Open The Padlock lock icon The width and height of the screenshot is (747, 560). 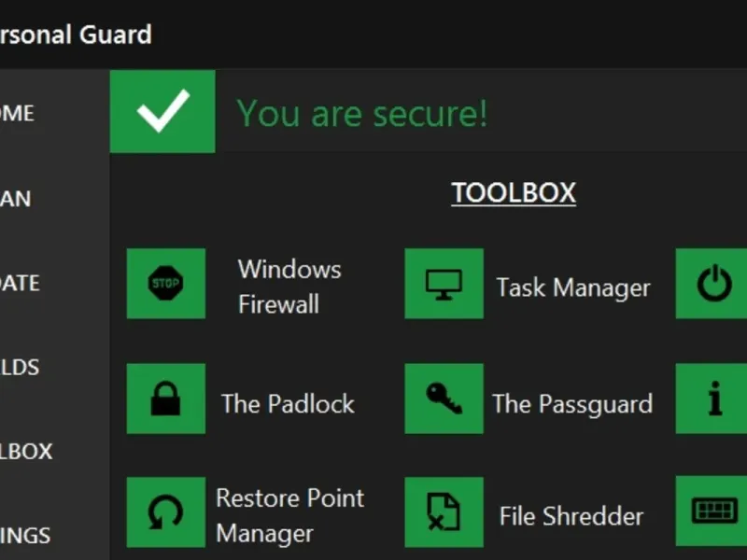(x=165, y=399)
